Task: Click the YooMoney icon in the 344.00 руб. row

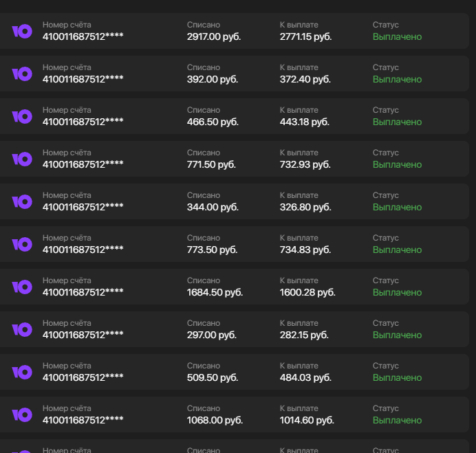Action: [22, 202]
